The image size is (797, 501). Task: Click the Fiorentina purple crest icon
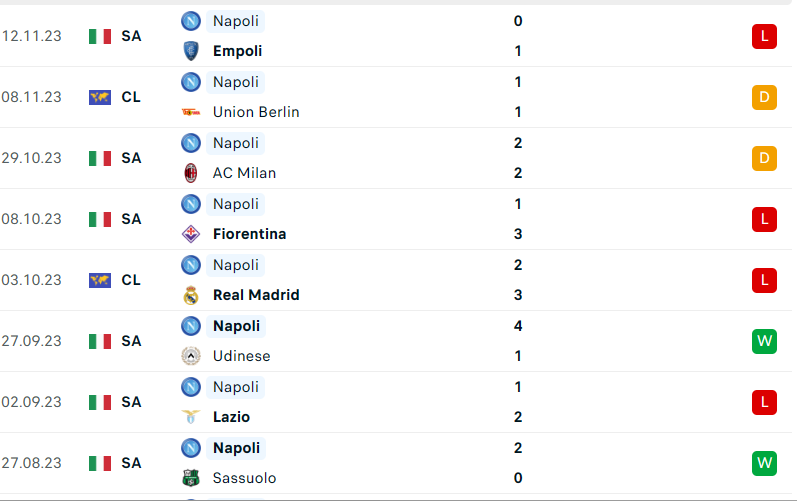coord(191,234)
